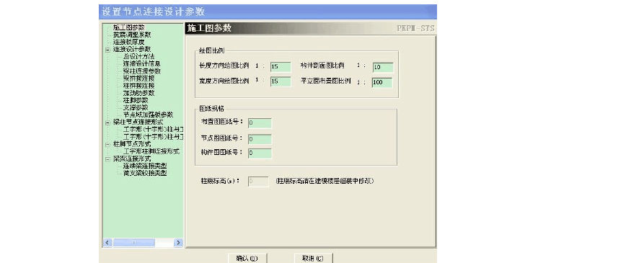The image size is (644, 263).
Task: Click the 构件剖面图比例 input field
Action: [383, 67]
